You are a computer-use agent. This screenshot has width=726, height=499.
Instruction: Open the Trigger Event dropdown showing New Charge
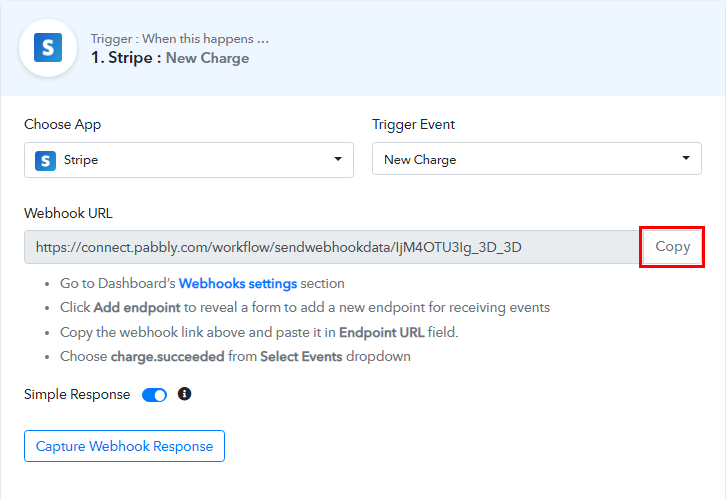tap(537, 159)
